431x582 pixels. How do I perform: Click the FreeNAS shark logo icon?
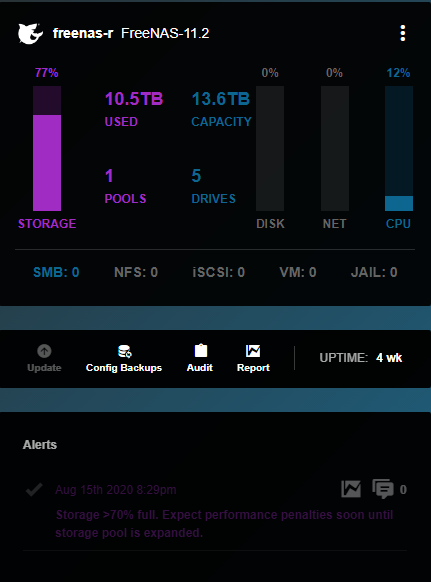tap(30, 34)
